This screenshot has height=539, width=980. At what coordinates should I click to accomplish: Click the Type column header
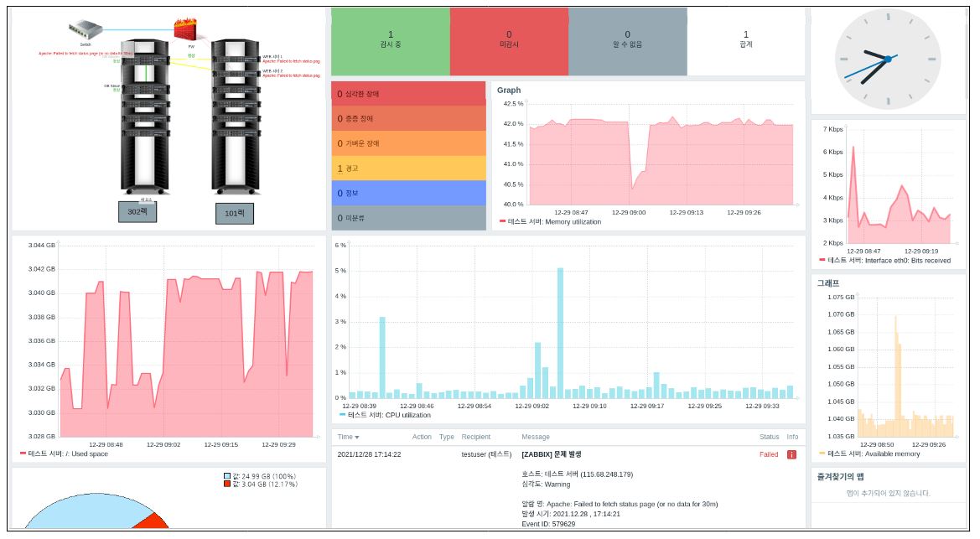[x=446, y=437]
